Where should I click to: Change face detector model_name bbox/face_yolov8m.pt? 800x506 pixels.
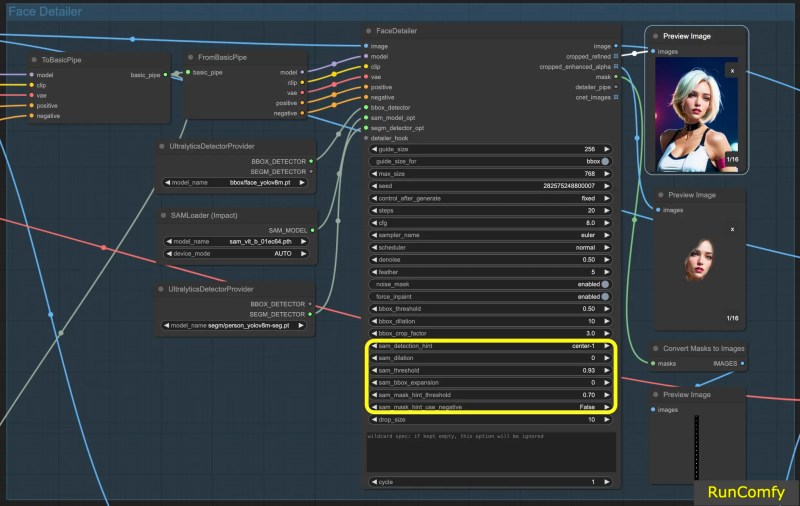coord(235,182)
